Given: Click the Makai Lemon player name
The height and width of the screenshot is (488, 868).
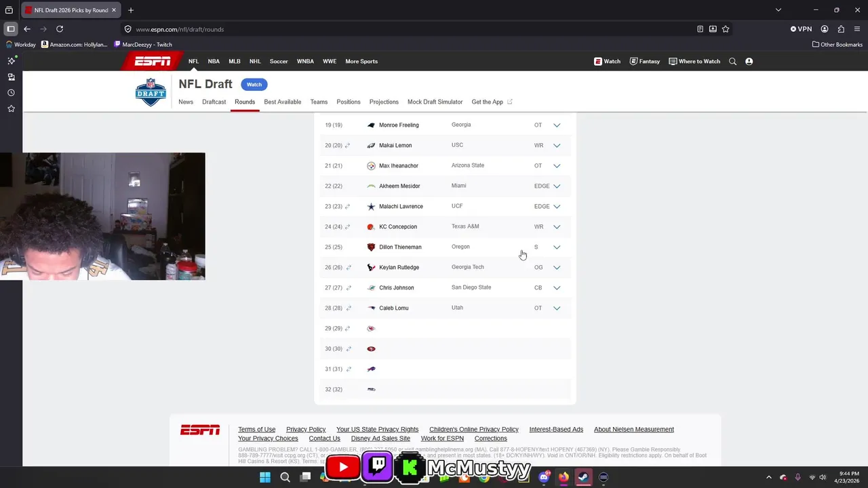Looking at the screenshot, I should tap(395, 145).
